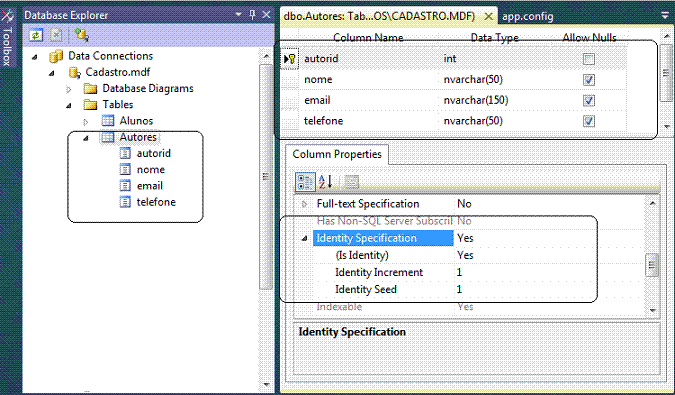675x395 pixels.
Task: Click the Alunos table icon
Action: click(x=108, y=121)
